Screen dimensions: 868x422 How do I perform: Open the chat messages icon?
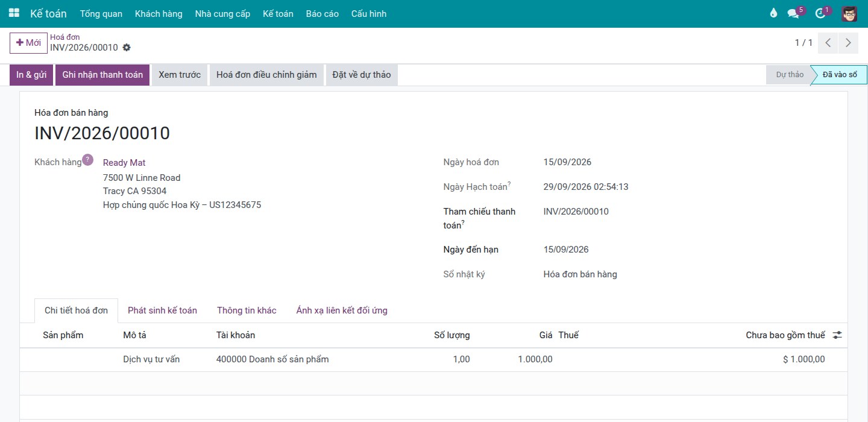793,13
